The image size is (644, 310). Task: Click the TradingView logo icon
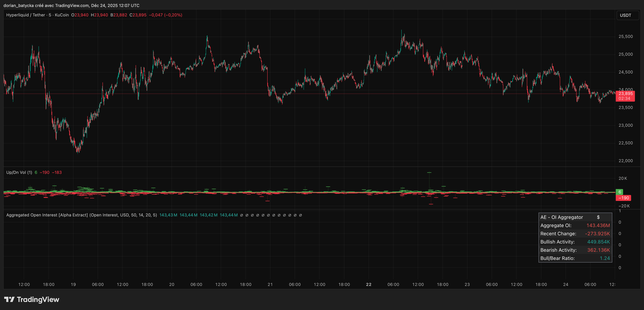click(x=9, y=299)
